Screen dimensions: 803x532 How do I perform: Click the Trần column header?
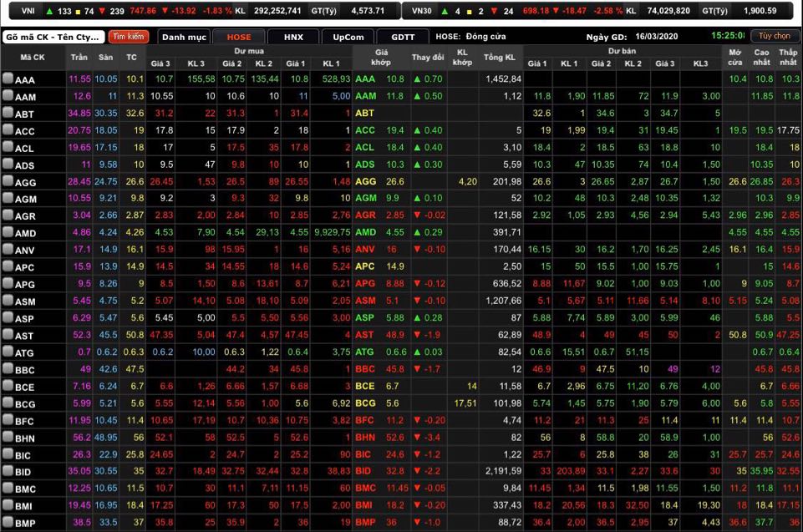[x=79, y=58]
